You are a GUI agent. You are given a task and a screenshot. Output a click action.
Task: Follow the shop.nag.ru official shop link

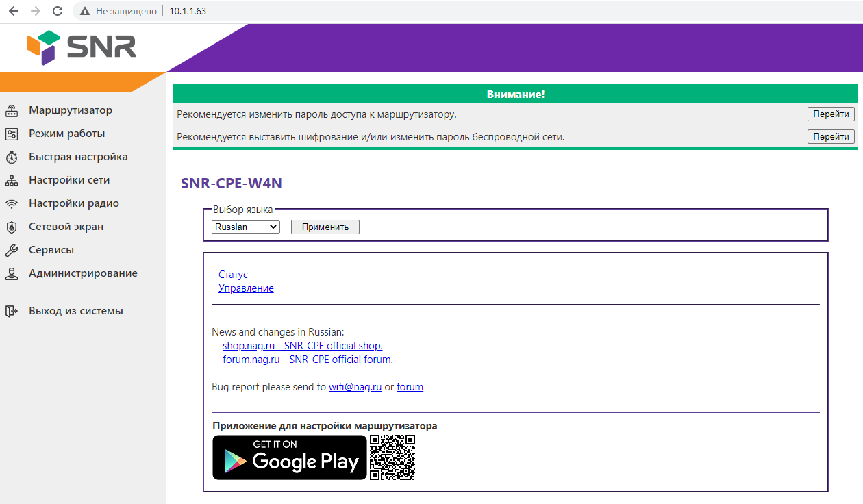point(302,346)
